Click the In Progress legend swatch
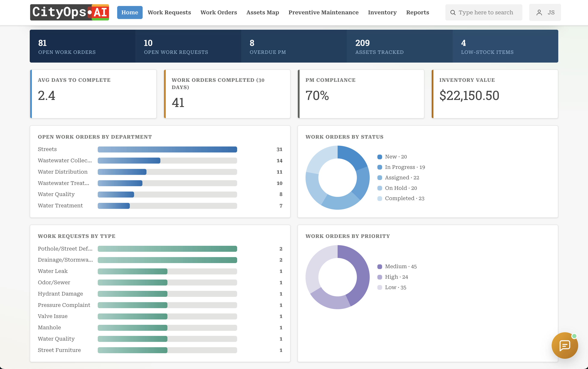This screenshot has height=369, width=588. (x=380, y=167)
